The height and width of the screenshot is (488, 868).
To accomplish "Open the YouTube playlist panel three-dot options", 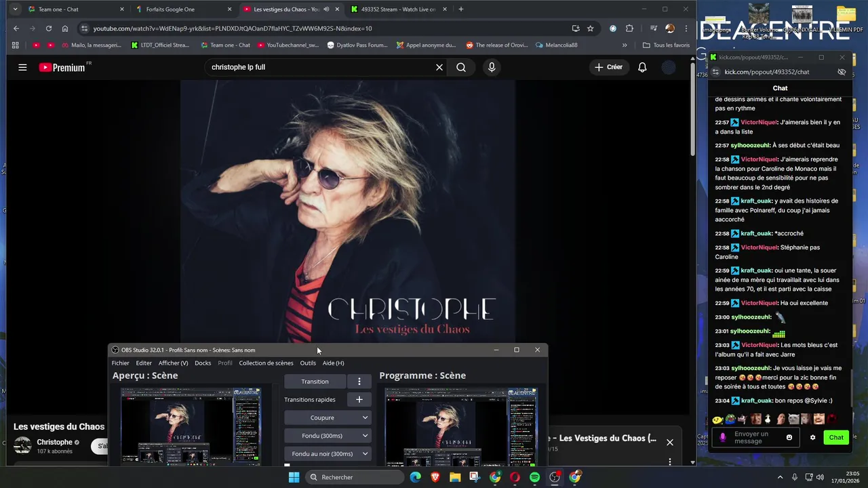I will (670, 462).
